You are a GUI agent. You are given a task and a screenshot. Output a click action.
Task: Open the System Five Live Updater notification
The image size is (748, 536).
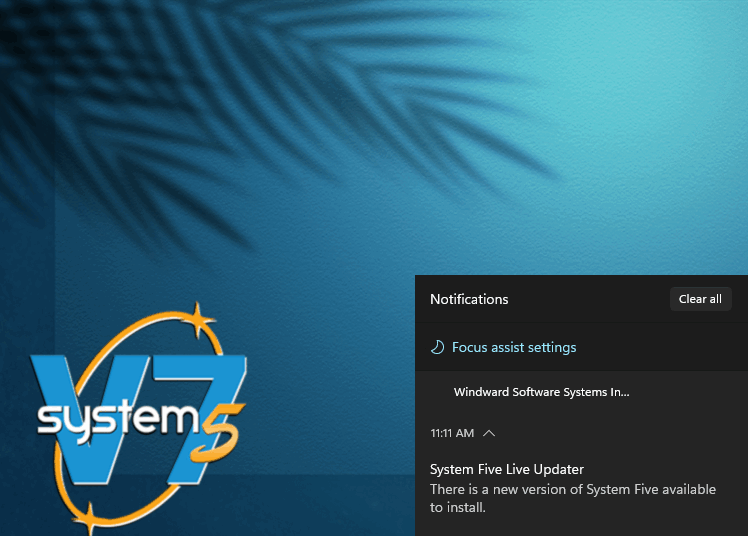[507, 469]
